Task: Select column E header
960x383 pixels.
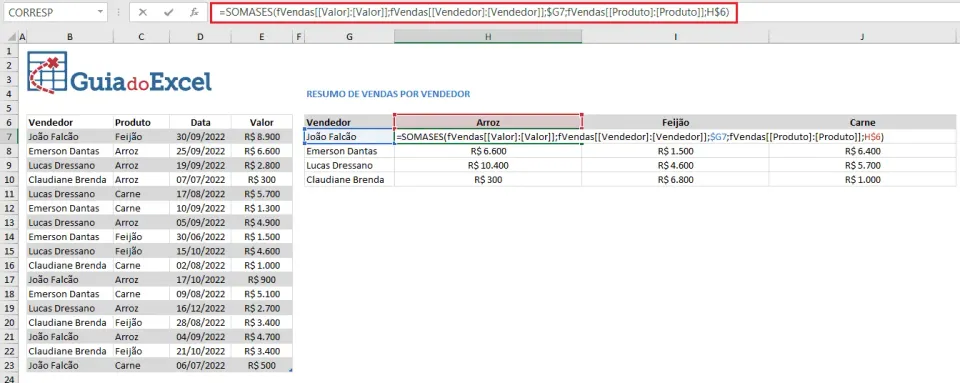Action: tap(261, 37)
